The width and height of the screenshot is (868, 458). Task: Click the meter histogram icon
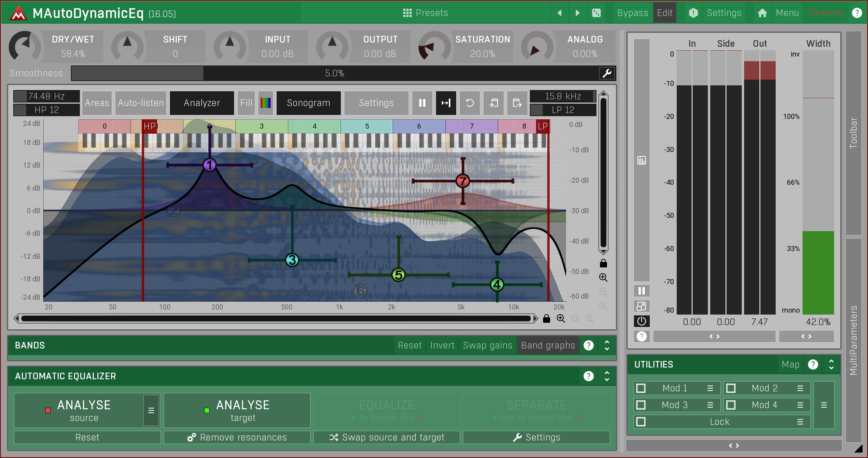[642, 160]
